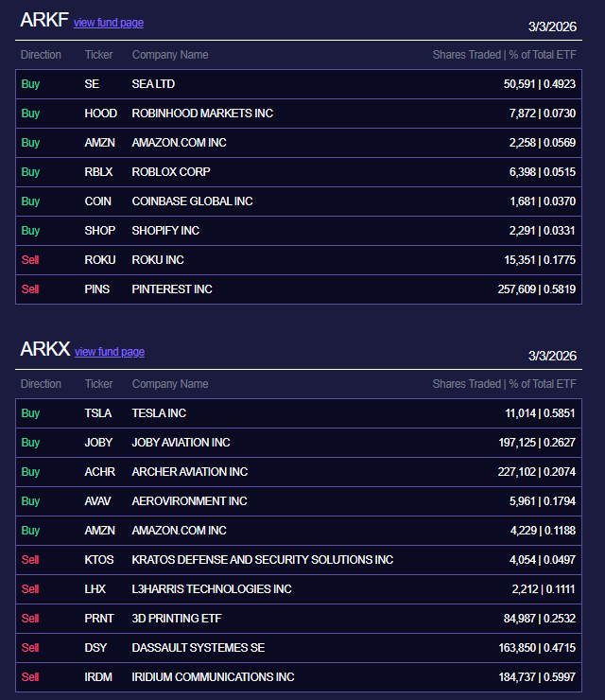Click the JOBY ticker
This screenshot has width=605, height=700.
click(98, 443)
